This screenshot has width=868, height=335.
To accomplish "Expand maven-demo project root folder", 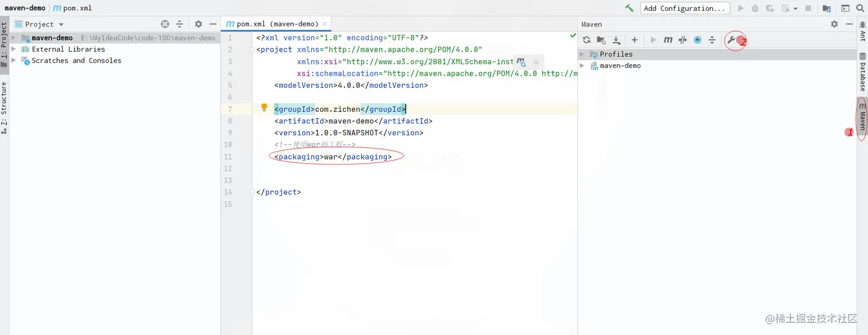I will click(14, 37).
